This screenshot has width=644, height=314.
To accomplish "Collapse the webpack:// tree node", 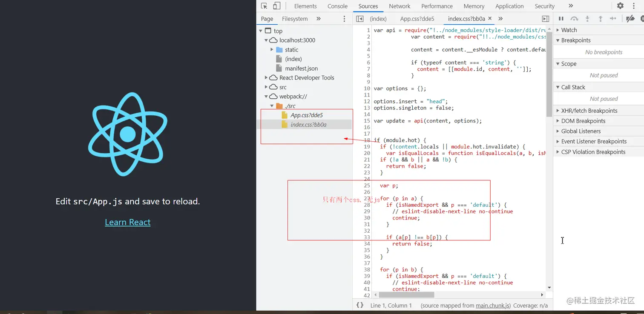I will click(x=266, y=97).
